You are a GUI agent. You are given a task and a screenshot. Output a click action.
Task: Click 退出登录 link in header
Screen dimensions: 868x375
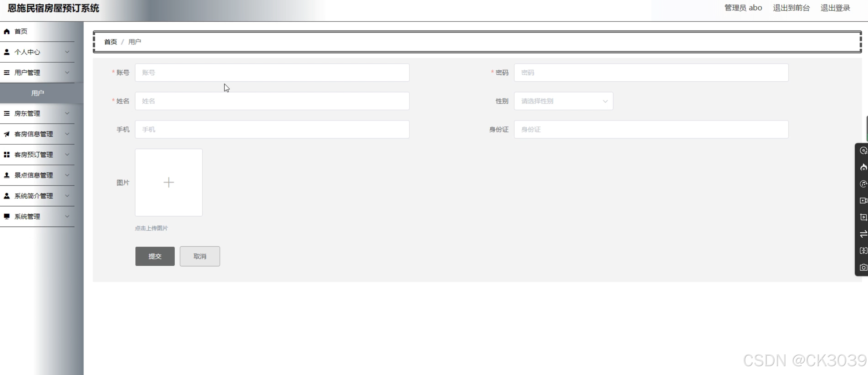[x=835, y=8]
